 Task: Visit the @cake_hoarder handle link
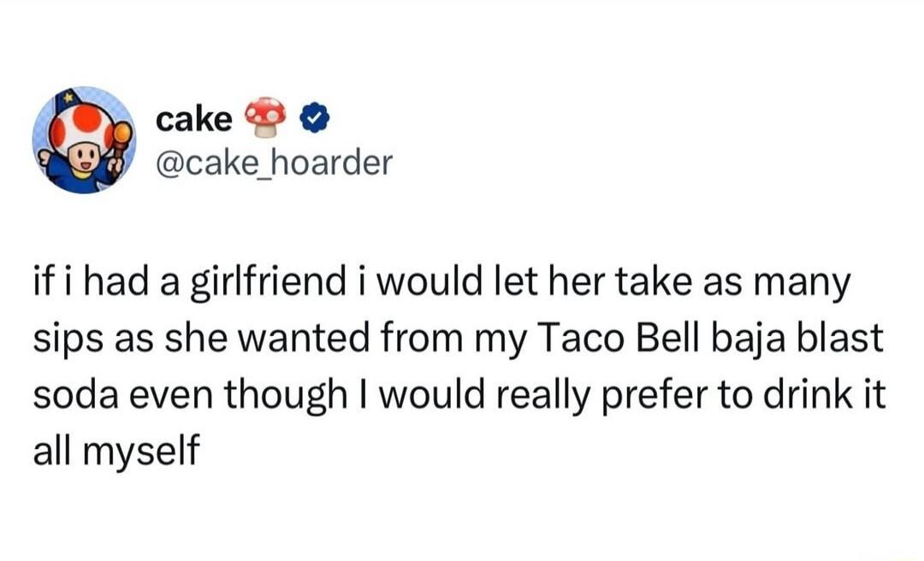(x=274, y=162)
